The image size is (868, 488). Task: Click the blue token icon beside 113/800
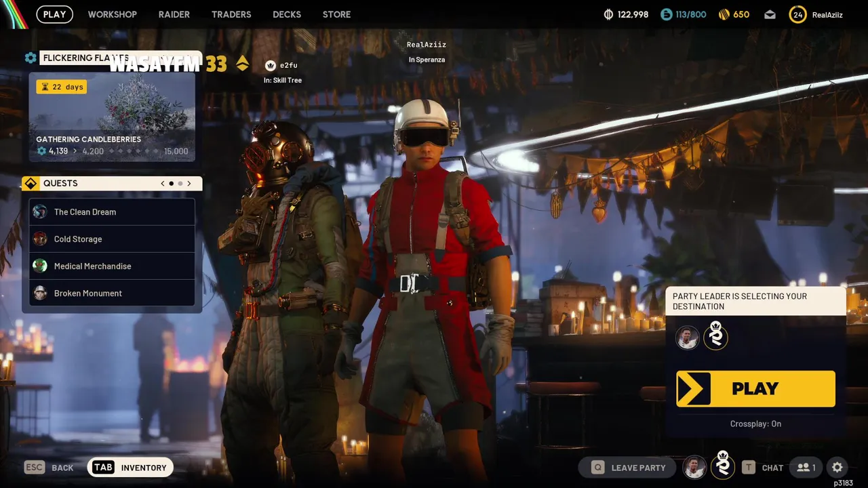pyautogui.click(x=667, y=14)
